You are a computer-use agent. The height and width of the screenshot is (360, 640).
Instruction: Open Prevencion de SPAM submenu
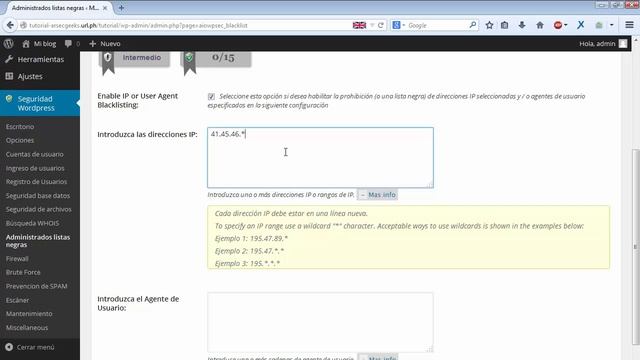tap(37, 287)
